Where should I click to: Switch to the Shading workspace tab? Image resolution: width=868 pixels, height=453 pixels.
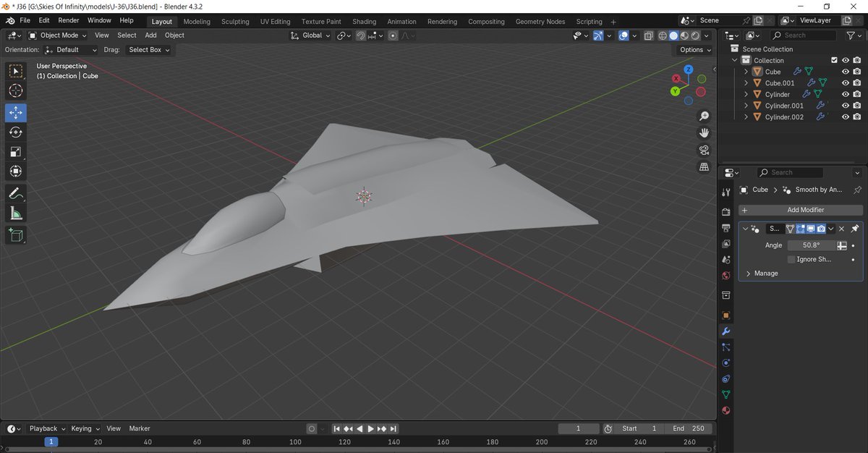coord(364,21)
